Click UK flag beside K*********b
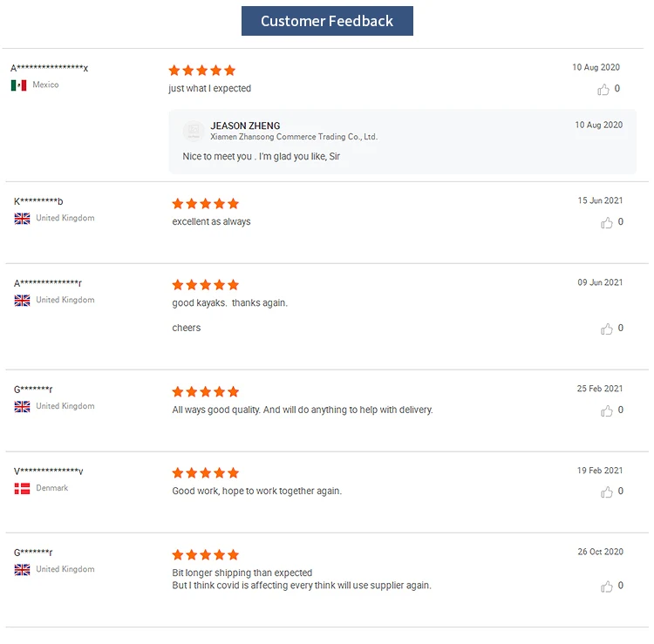The image size is (654, 644). [x=22, y=219]
